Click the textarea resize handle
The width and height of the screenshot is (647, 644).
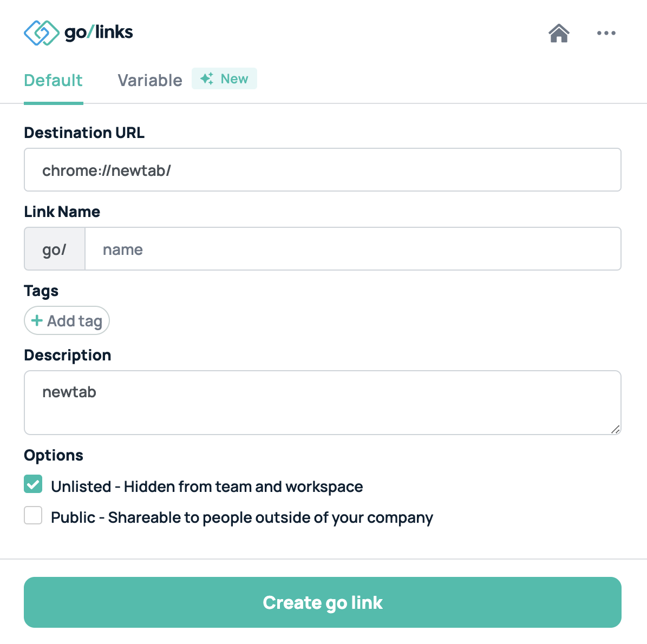616,430
